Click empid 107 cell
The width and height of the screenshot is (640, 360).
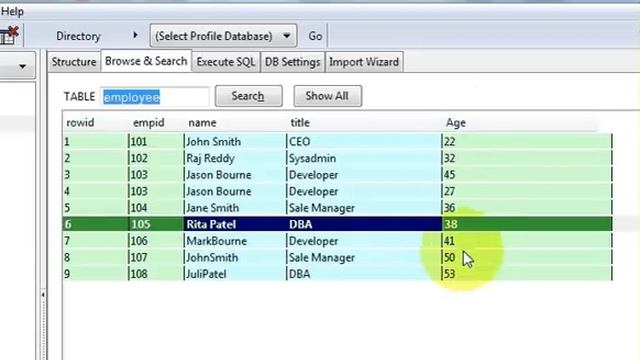[156, 258]
